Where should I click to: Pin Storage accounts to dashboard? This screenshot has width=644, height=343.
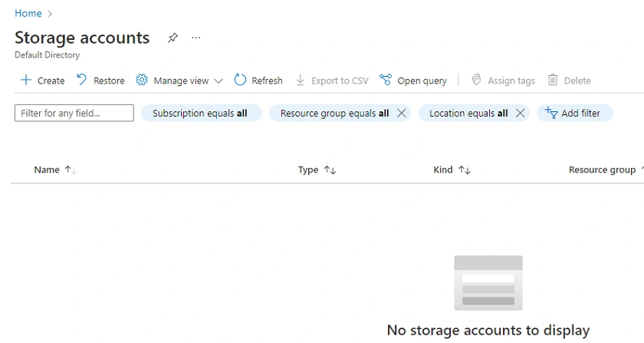(172, 38)
